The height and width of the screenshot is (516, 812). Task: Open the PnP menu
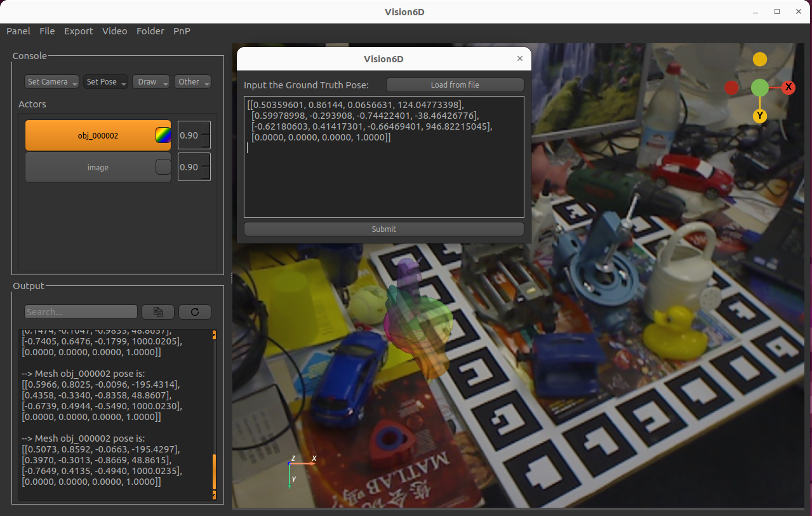point(182,31)
